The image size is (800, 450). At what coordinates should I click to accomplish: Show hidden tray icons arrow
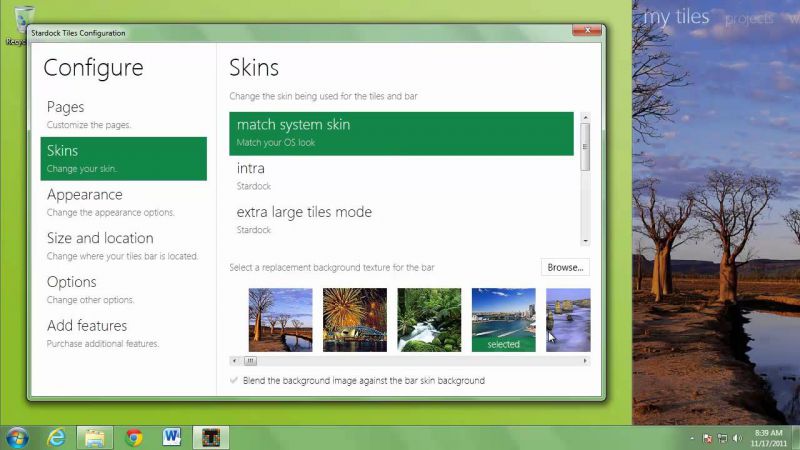pyautogui.click(x=692, y=438)
